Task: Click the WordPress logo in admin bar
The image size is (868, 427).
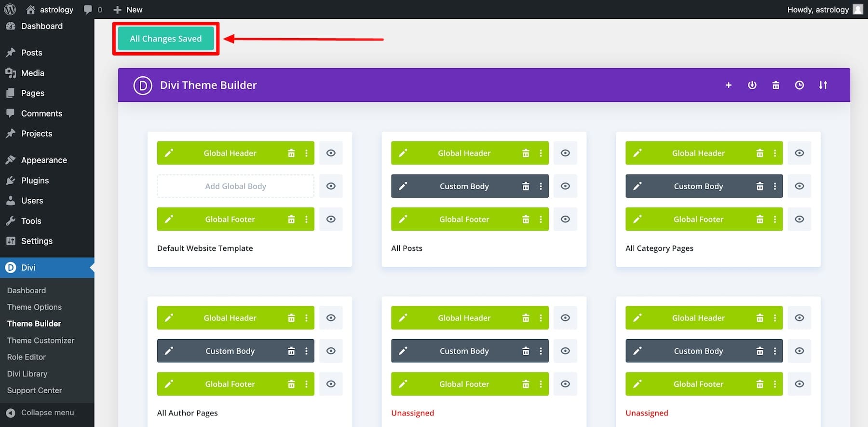Action: point(10,9)
